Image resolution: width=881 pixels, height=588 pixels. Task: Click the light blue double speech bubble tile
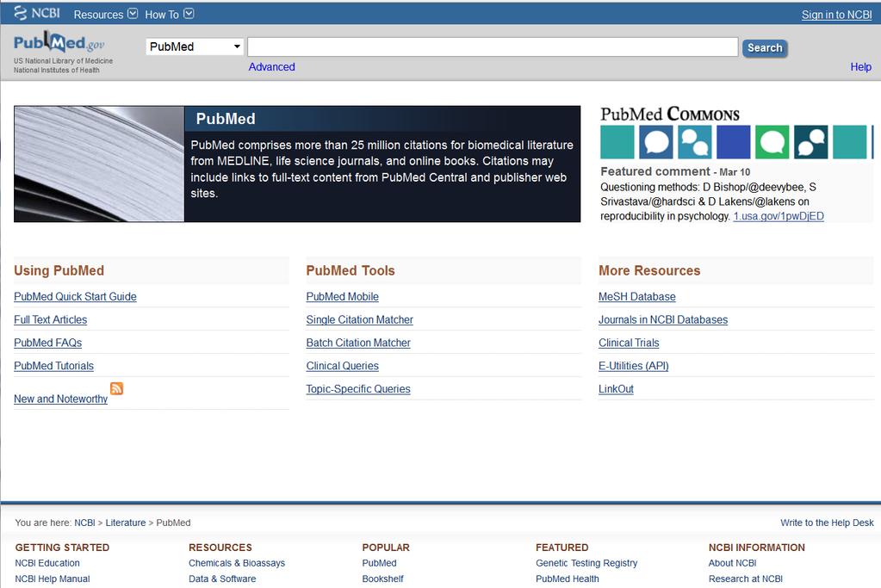pyautogui.click(x=694, y=142)
